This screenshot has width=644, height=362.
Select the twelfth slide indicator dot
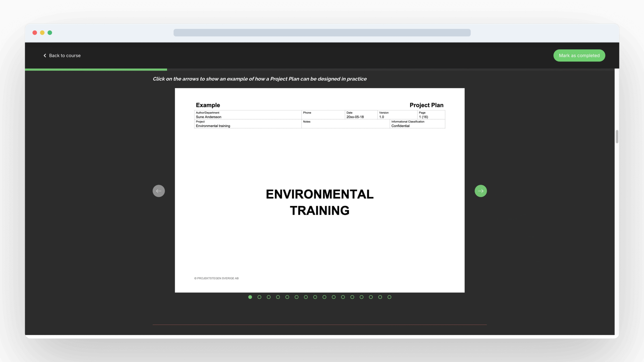click(352, 297)
